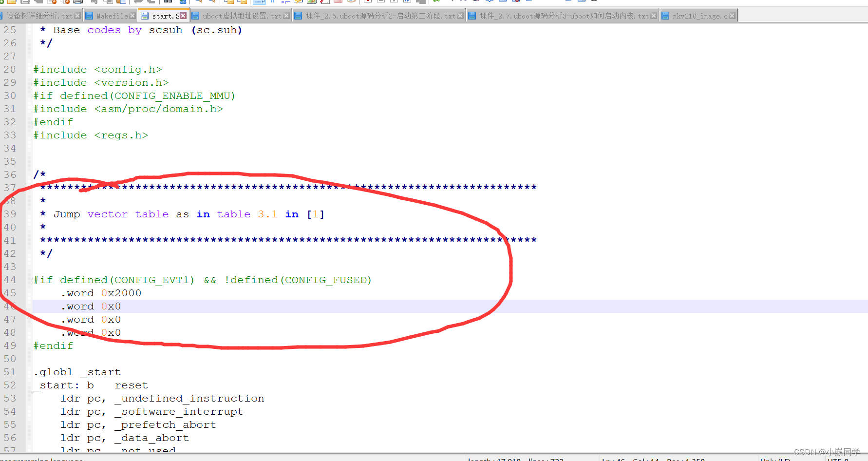Click the '.globl _start' line
868x461 pixels.
(77, 372)
